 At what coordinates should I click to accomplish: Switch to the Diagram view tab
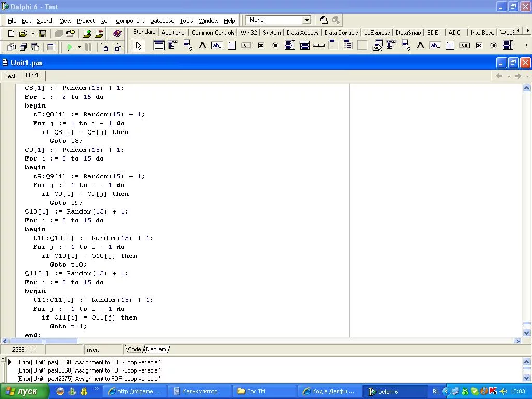(x=156, y=349)
